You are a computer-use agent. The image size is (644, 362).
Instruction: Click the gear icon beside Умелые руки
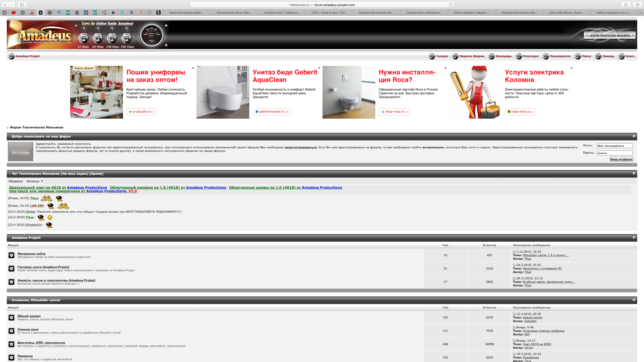11,331
